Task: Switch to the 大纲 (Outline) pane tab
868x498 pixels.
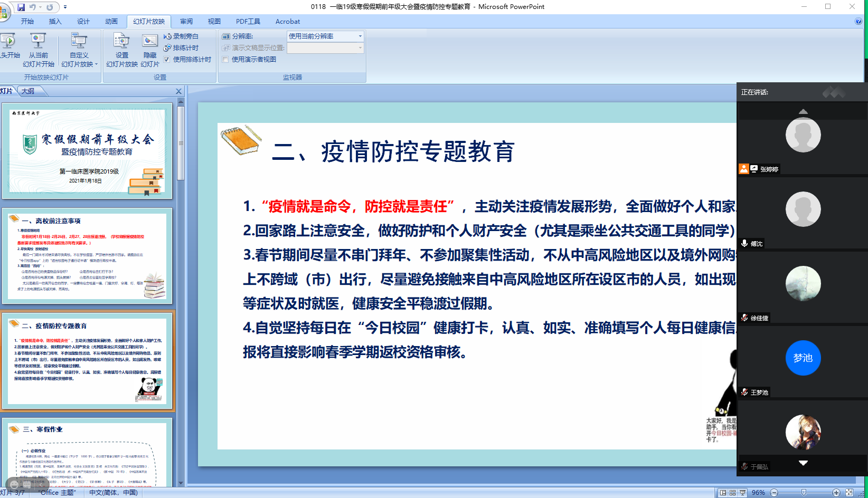Action: click(x=28, y=91)
